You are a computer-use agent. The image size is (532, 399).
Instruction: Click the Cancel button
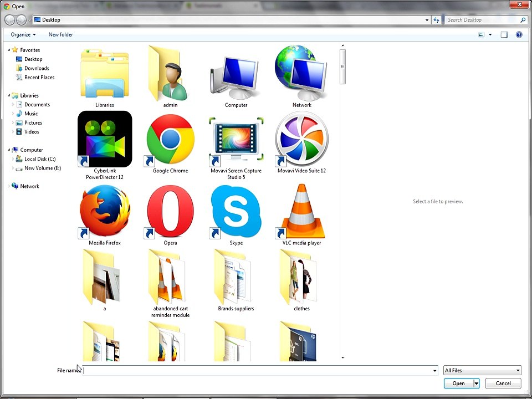click(x=503, y=383)
